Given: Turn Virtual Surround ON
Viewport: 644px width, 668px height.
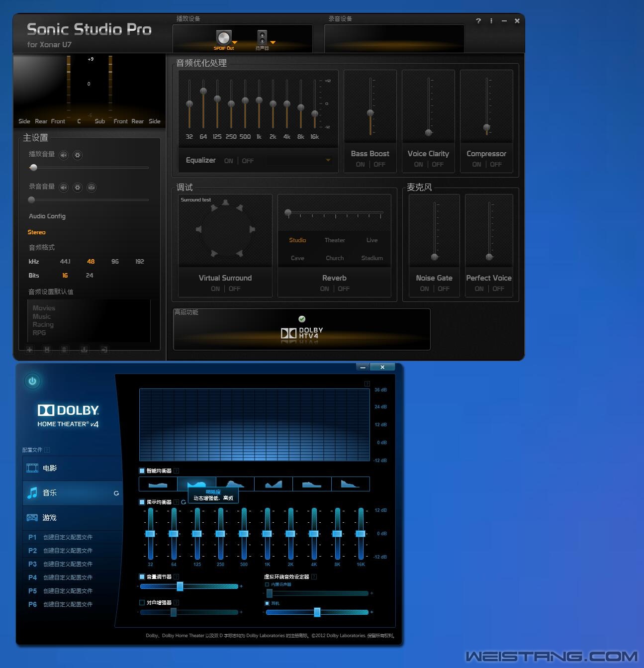Looking at the screenshot, I should point(215,289).
